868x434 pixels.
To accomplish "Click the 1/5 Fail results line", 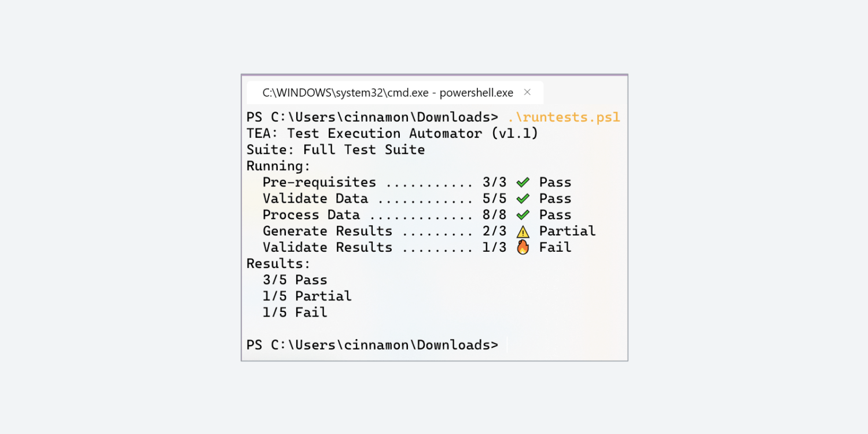I will point(295,312).
